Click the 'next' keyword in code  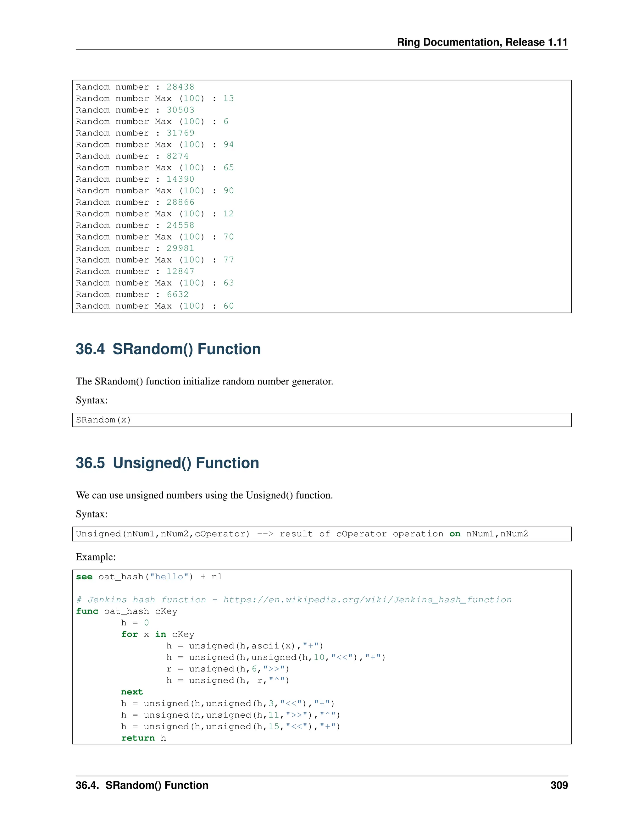coord(132,692)
